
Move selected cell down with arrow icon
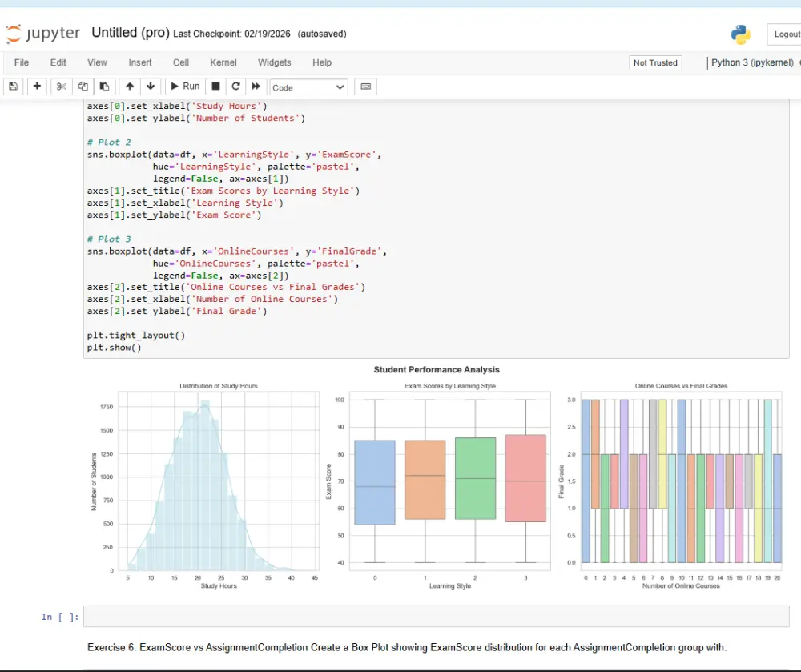151,86
